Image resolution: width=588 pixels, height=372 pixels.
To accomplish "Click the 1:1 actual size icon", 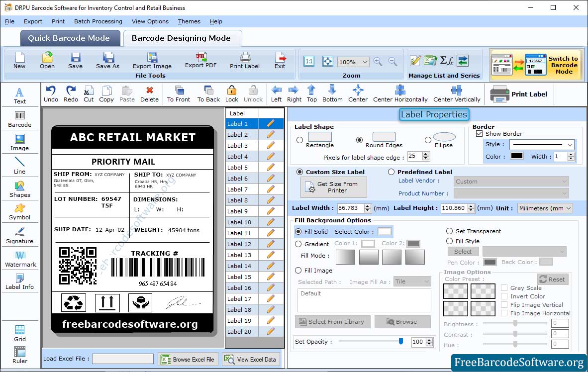I will 309,61.
